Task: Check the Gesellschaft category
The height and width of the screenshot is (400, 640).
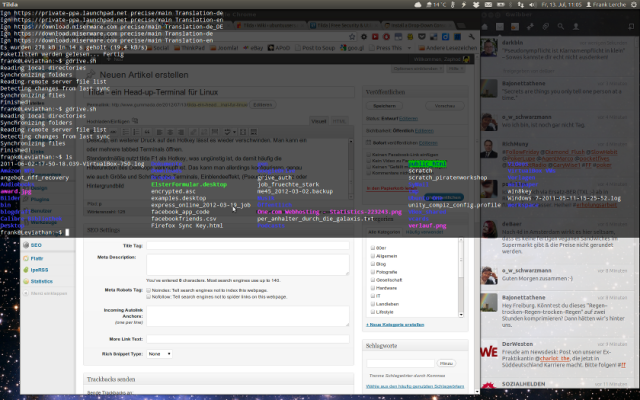Action: [372, 280]
